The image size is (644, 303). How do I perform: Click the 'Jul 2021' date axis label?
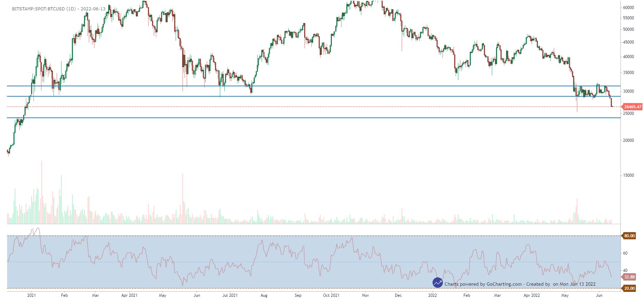(x=230, y=295)
